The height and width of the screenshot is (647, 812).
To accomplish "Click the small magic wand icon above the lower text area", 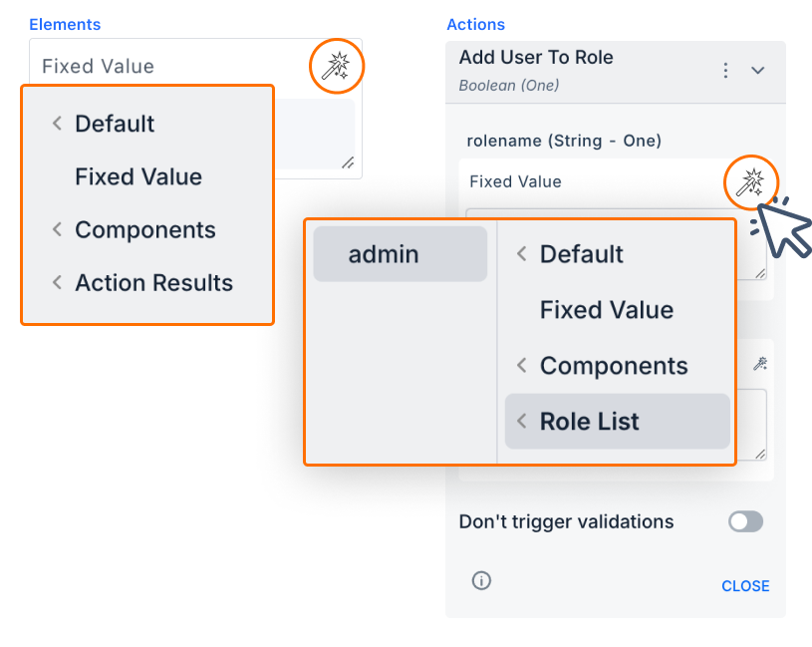I will coord(760,364).
